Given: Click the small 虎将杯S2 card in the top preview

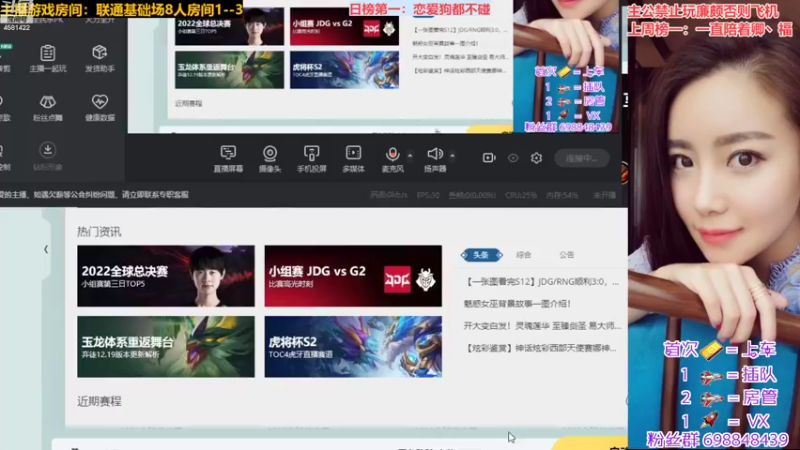Looking at the screenshot, I should pos(344,70).
